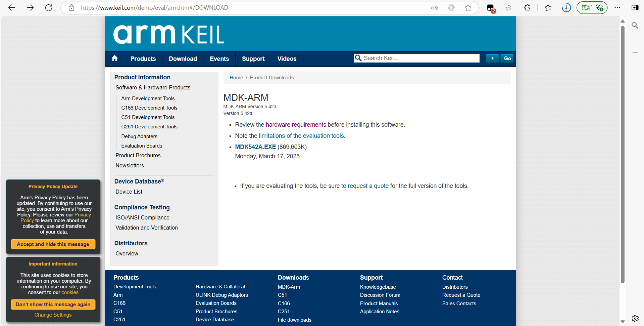Open browser extensions puzzle icon
Image resolution: width=644 pixels, height=326 pixels.
pyautogui.click(x=527, y=8)
